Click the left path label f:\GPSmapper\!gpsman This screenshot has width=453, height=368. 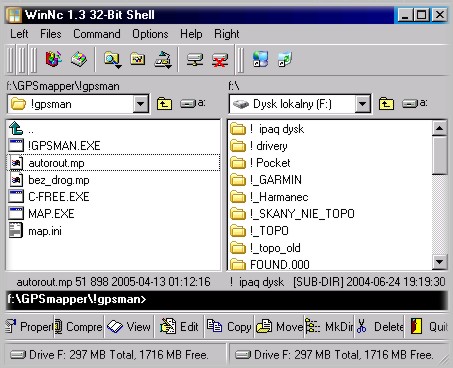pyautogui.click(x=63, y=86)
